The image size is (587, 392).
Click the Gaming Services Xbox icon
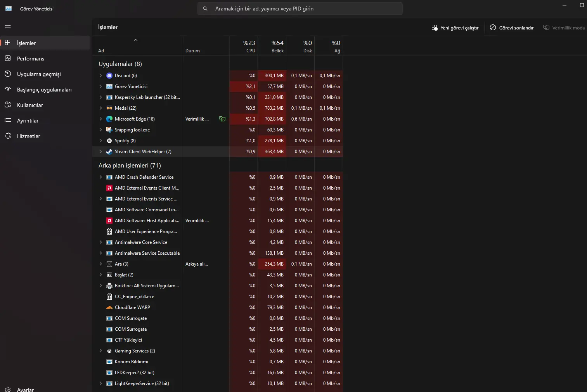pyautogui.click(x=109, y=351)
